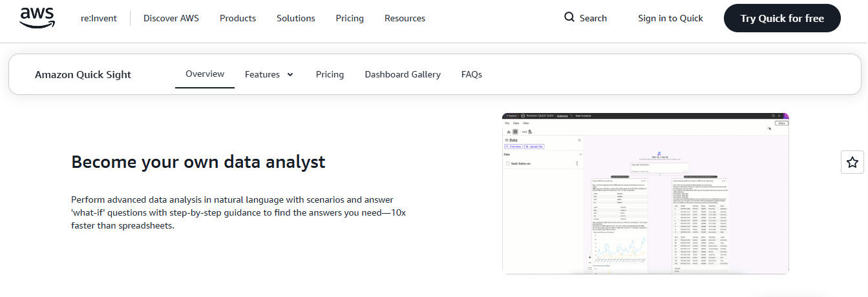Click the Amazon Quick Sight title
Viewport: 868px width, 297px height.
pos(83,74)
